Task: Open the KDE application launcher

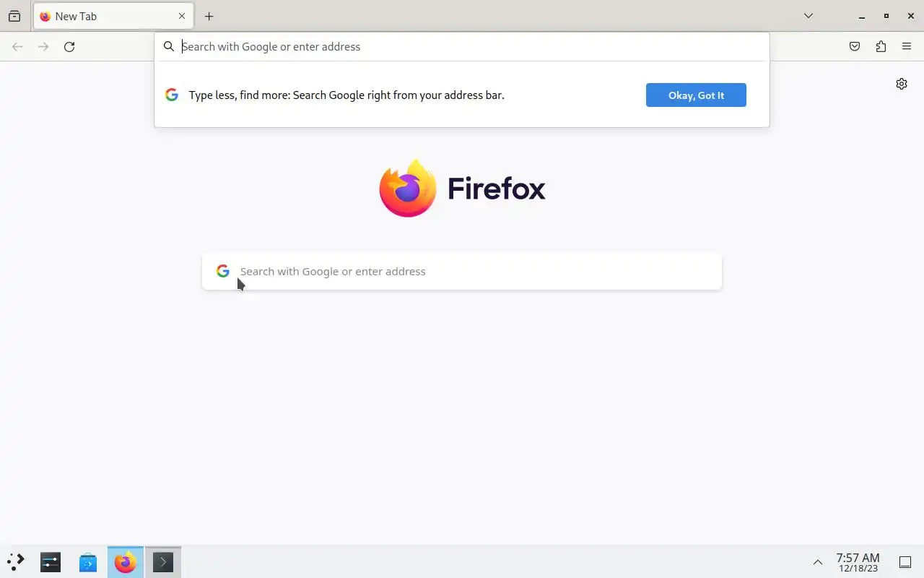Action: (x=16, y=562)
